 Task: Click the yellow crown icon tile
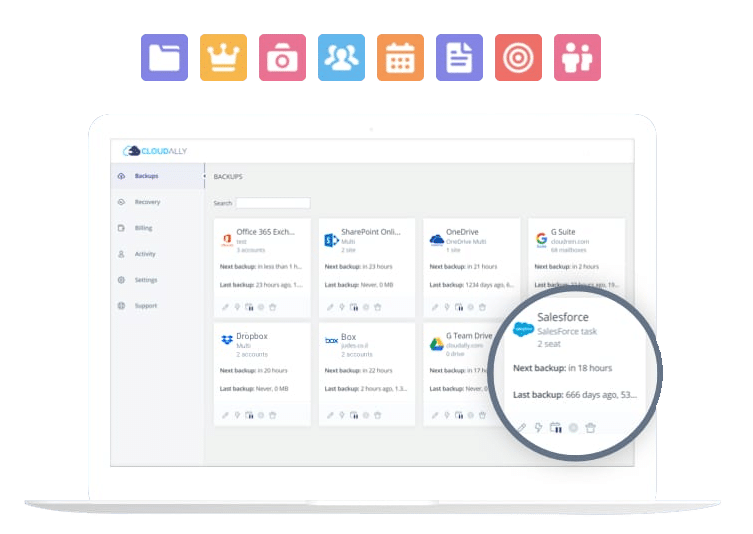(223, 58)
